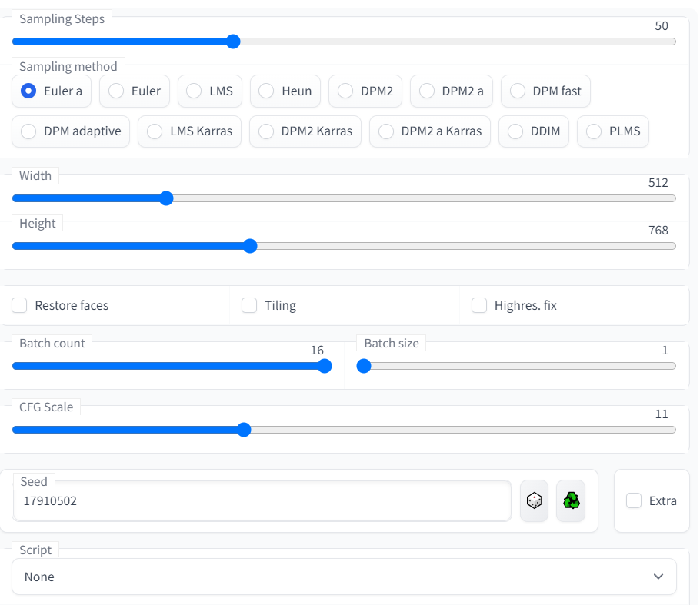
Task: Tick the Highres. fix checkbox
Action: (479, 306)
